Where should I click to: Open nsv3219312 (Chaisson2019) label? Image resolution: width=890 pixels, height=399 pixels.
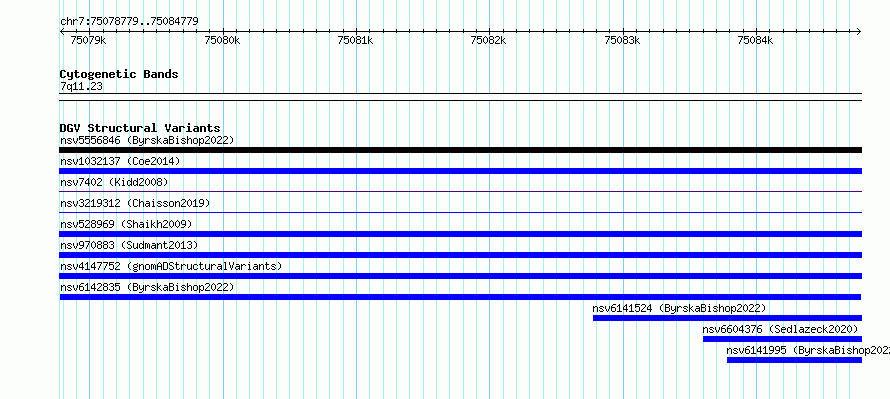tap(135, 203)
